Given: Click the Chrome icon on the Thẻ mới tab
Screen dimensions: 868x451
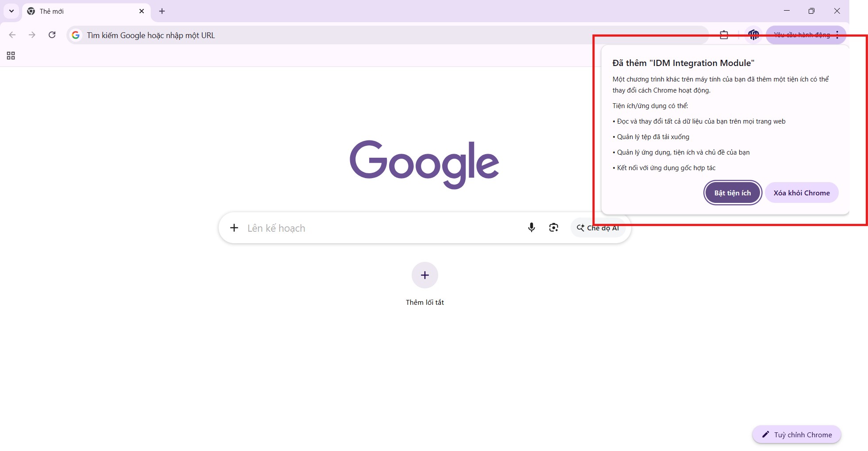Looking at the screenshot, I should tap(31, 11).
